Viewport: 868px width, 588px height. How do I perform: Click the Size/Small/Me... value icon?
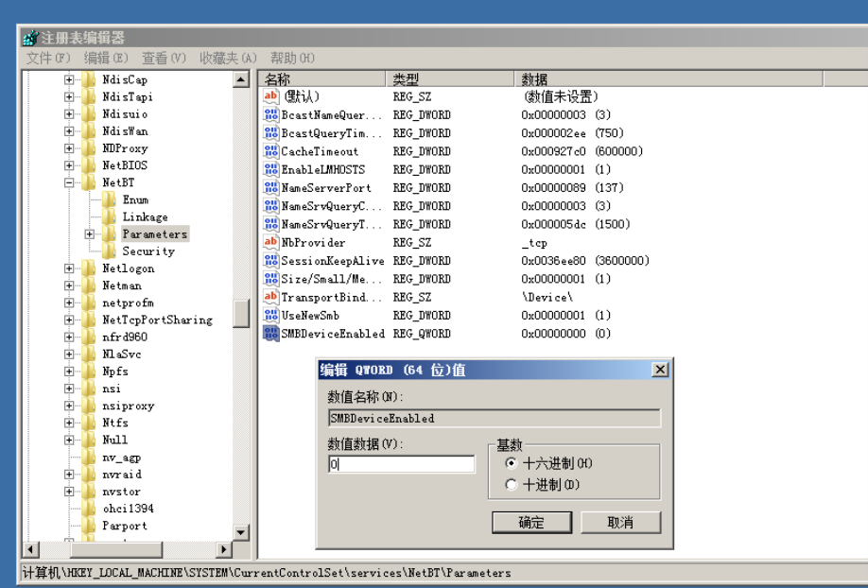point(270,279)
